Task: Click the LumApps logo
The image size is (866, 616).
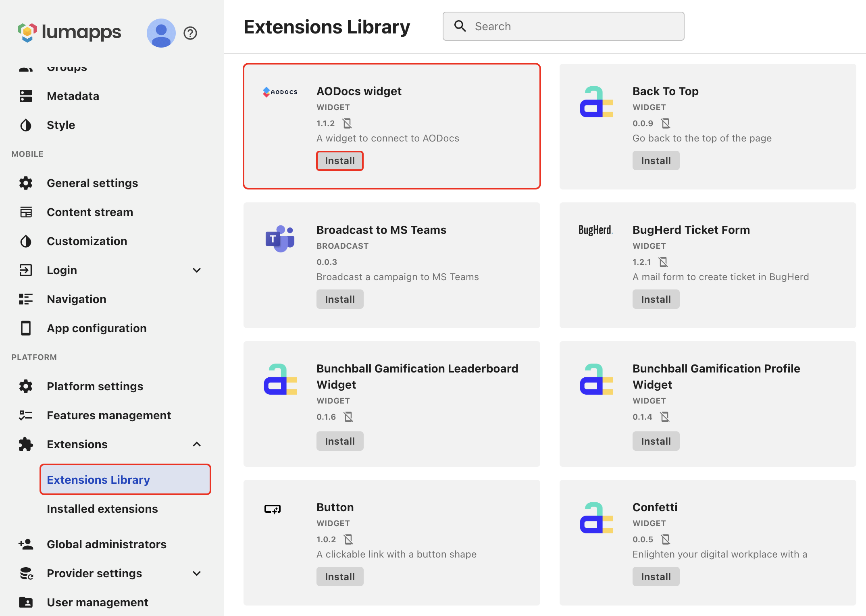Action: (69, 32)
